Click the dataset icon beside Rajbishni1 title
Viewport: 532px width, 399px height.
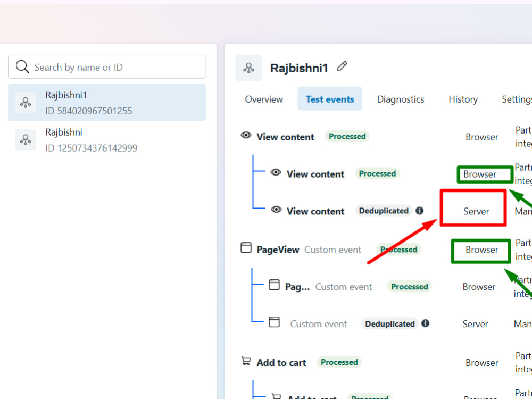tap(248, 68)
